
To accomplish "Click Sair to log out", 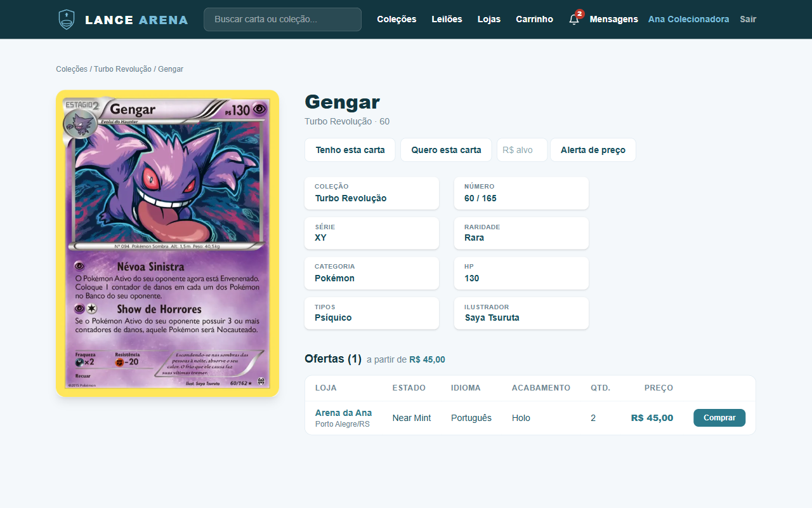I will click(748, 20).
